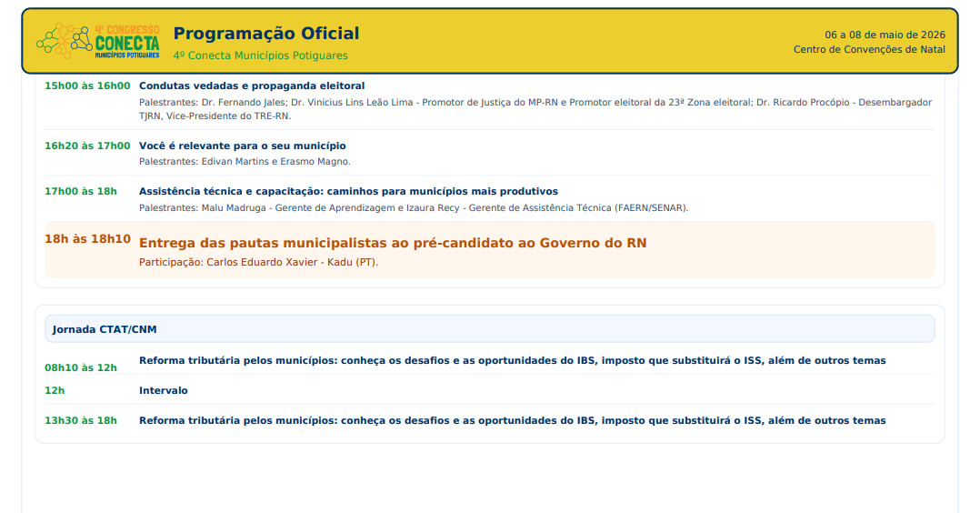Click 'Edivan Martins e Erasmo Magno' speakers line
This screenshot has width=980, height=513.
pos(245,161)
